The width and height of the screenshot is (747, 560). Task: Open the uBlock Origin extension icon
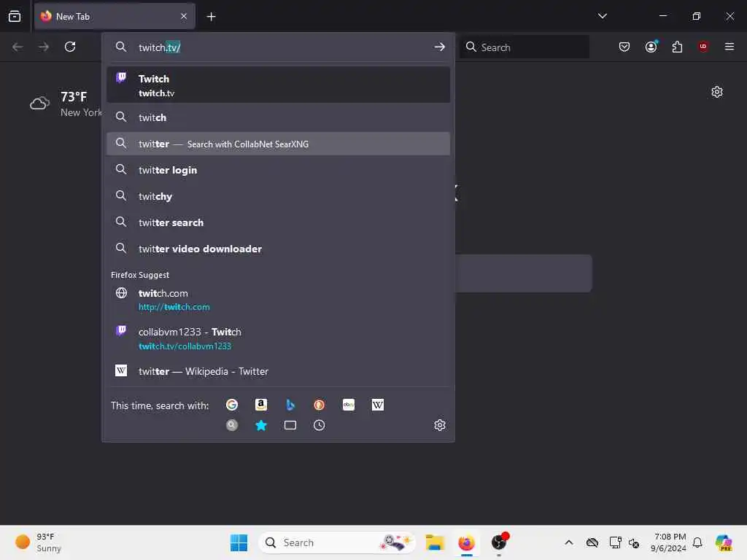coord(703,46)
